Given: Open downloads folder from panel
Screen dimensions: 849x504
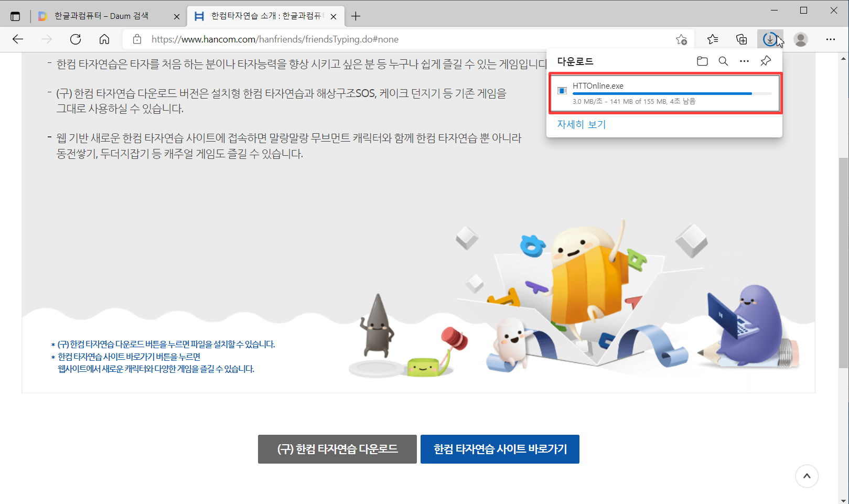Looking at the screenshot, I should click(x=702, y=61).
